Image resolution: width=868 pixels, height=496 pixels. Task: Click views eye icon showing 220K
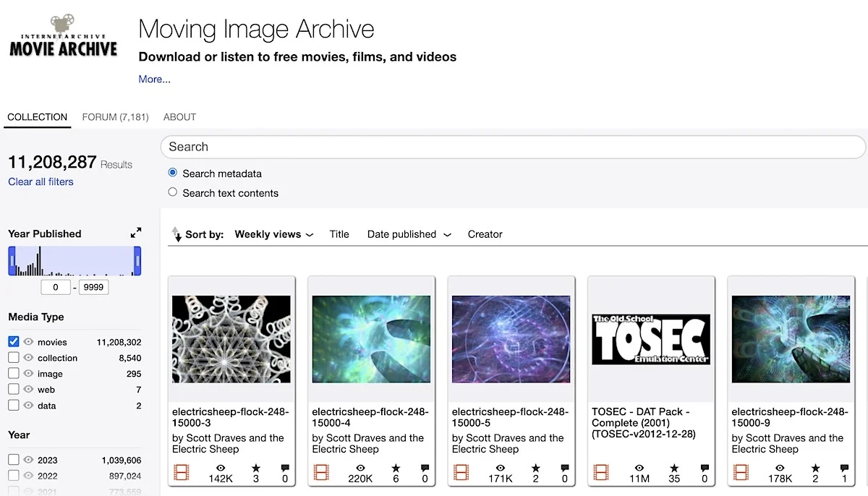[x=360, y=469]
